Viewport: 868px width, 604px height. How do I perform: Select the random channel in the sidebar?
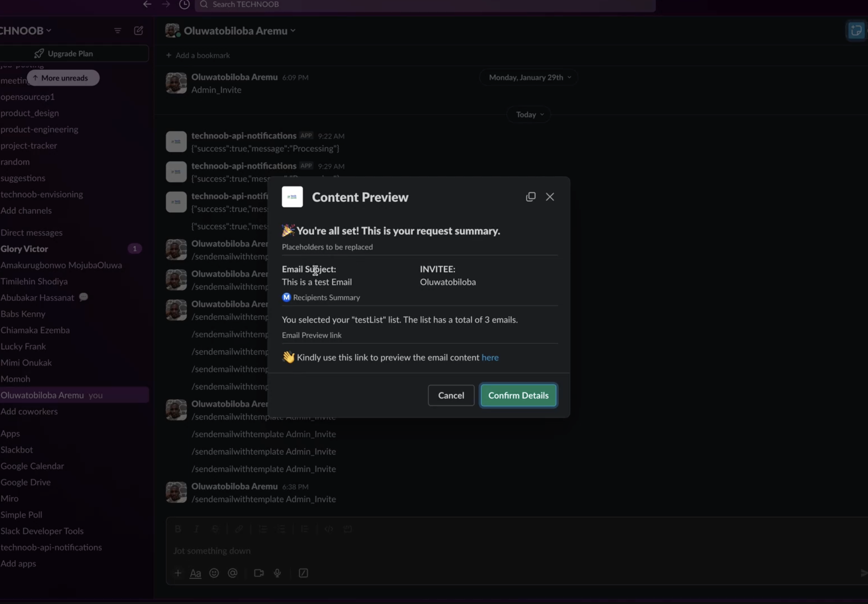point(15,161)
